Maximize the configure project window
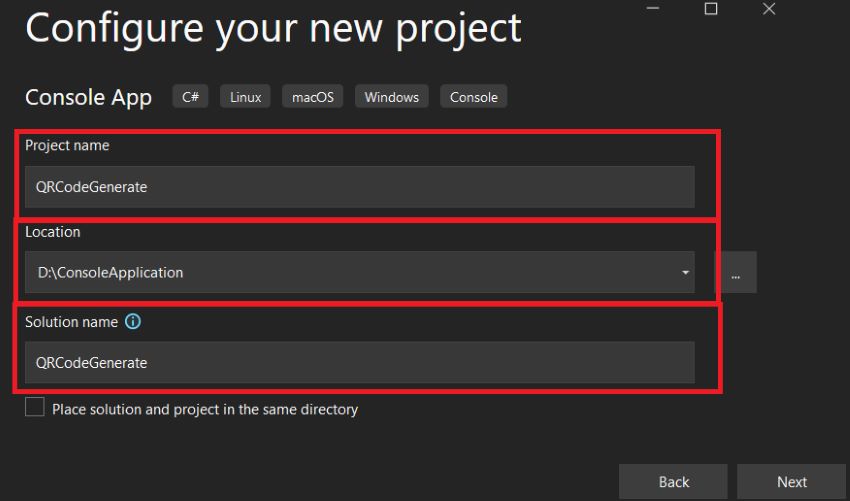 coord(711,9)
